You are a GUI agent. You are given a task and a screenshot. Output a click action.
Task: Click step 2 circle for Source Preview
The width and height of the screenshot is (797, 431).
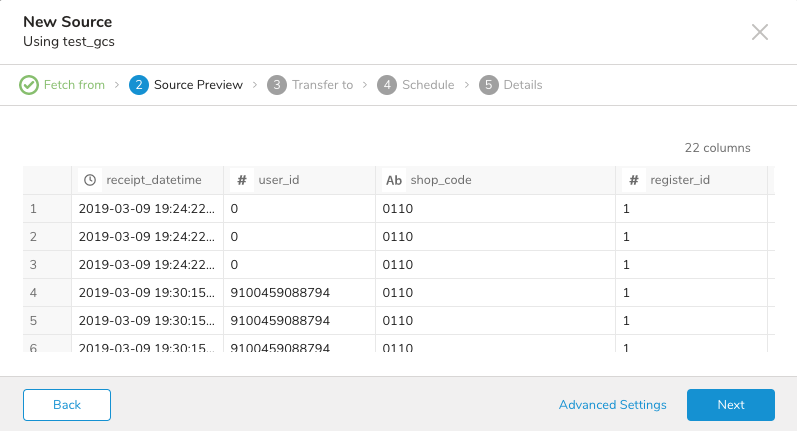point(139,85)
